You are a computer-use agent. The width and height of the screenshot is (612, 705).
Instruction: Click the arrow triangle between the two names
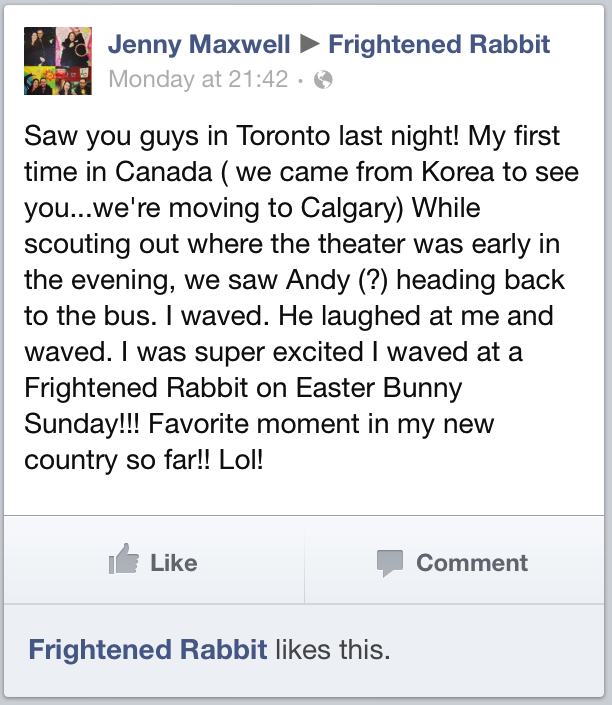pos(310,44)
